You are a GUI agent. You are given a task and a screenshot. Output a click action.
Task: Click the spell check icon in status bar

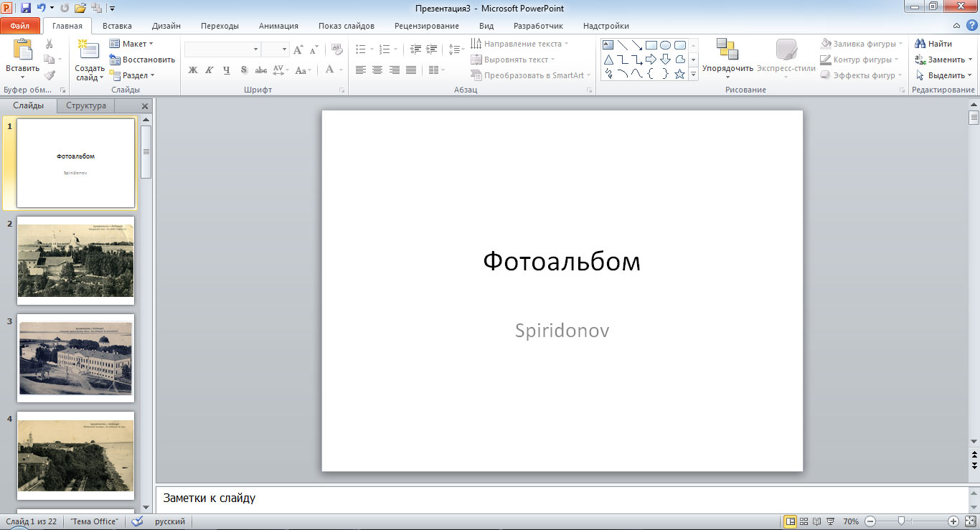tap(137, 521)
